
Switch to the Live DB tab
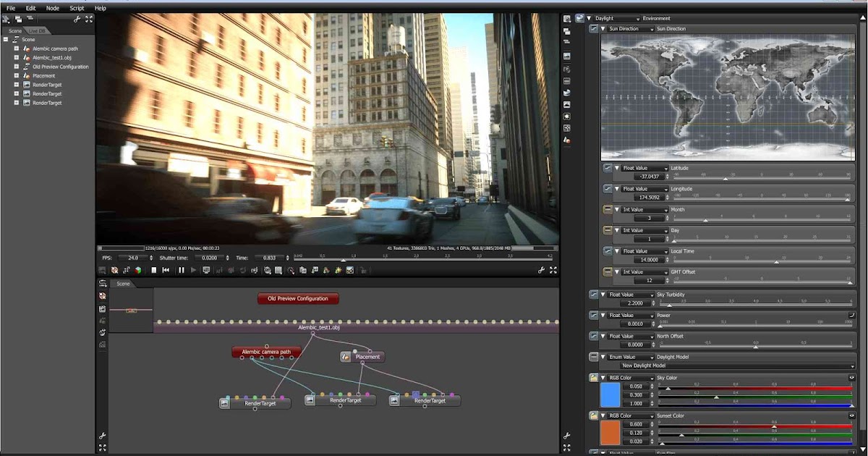coord(37,30)
